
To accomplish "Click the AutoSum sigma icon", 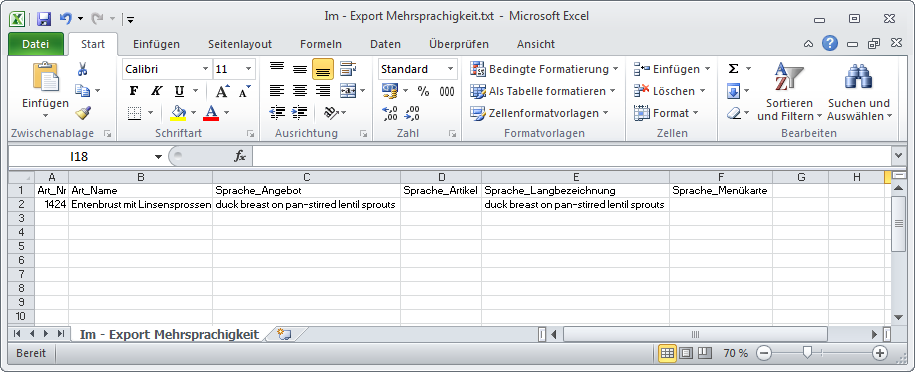I will [734, 69].
